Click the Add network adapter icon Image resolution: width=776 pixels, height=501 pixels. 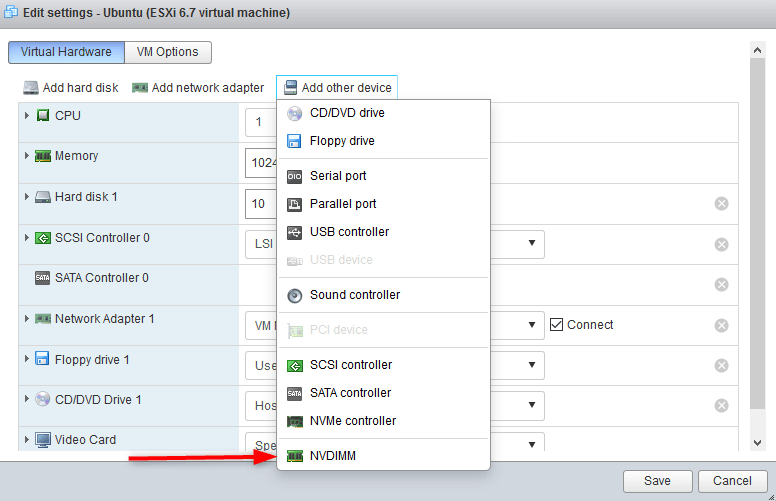[x=140, y=88]
